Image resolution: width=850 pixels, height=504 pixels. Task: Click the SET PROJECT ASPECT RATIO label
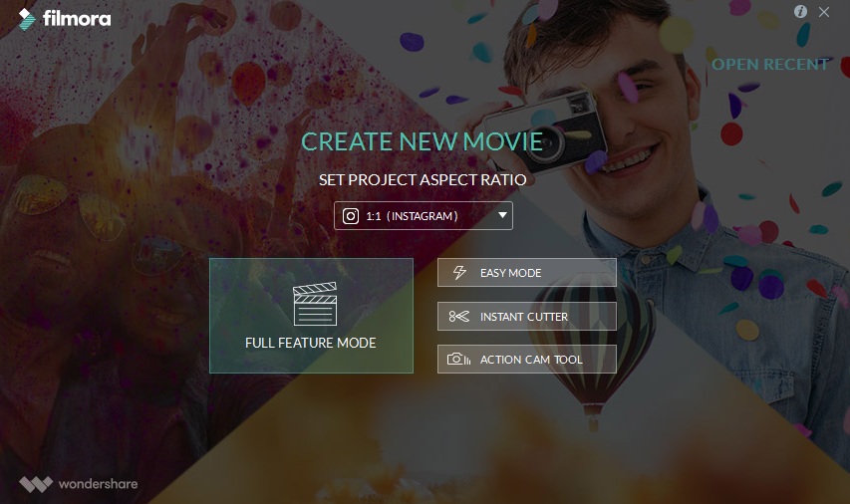(x=423, y=180)
